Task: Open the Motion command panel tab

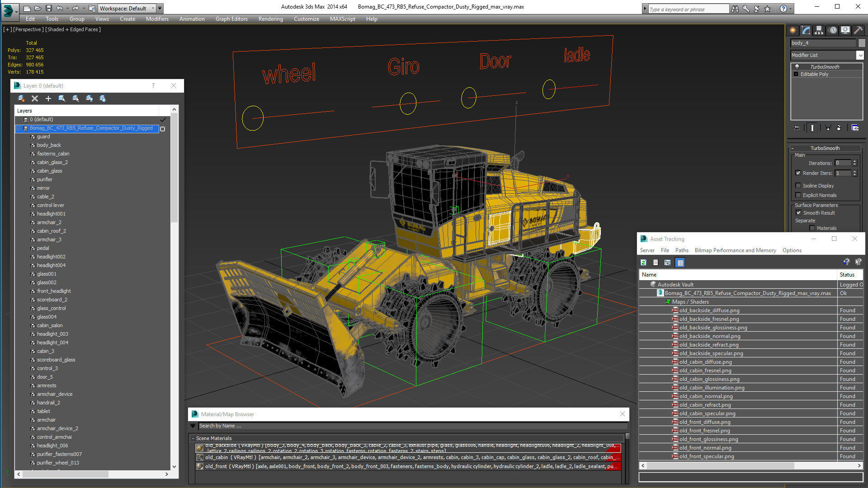Action: click(x=832, y=30)
